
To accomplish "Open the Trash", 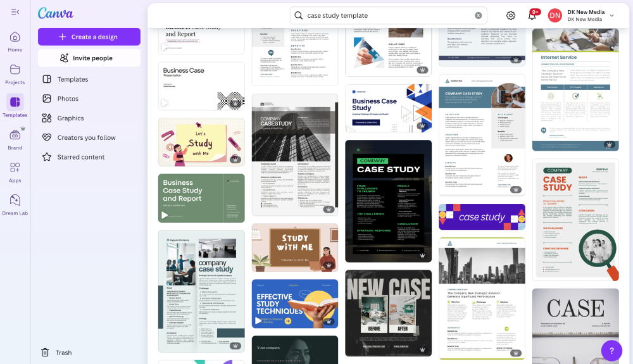I will (56, 353).
